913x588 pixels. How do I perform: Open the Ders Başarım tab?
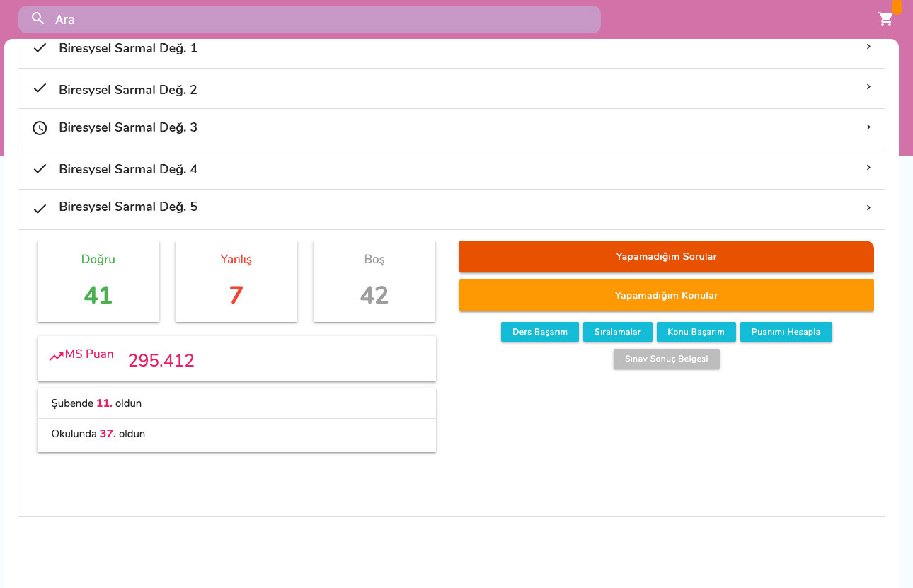(x=539, y=332)
